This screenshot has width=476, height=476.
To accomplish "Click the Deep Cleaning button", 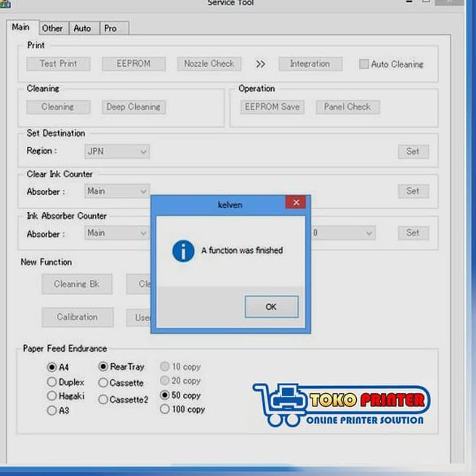I will (x=134, y=107).
